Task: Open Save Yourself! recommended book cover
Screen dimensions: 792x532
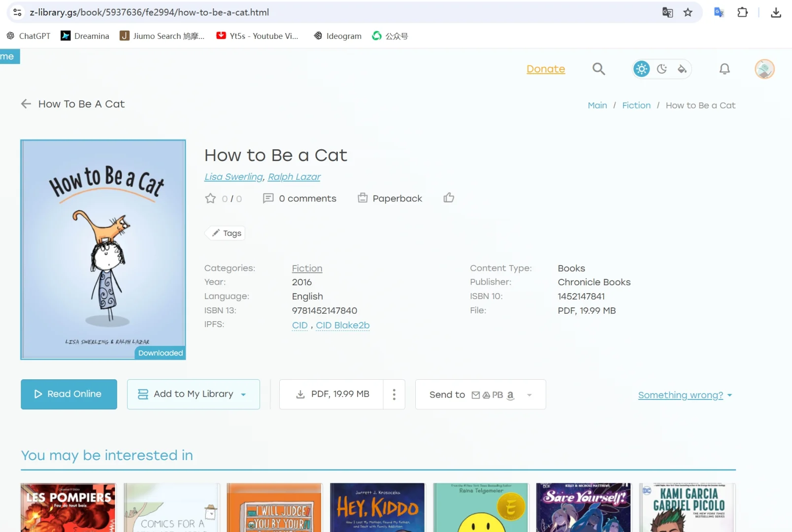Action: pyautogui.click(x=583, y=507)
